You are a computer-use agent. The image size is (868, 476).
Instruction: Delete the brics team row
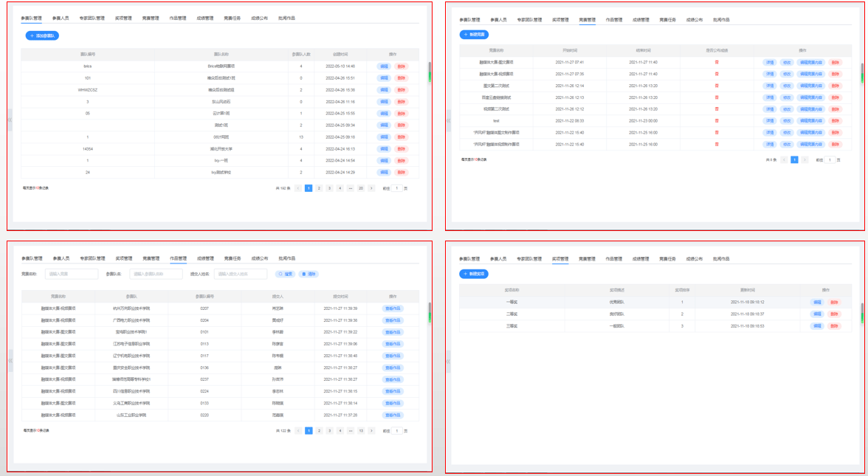(401, 66)
